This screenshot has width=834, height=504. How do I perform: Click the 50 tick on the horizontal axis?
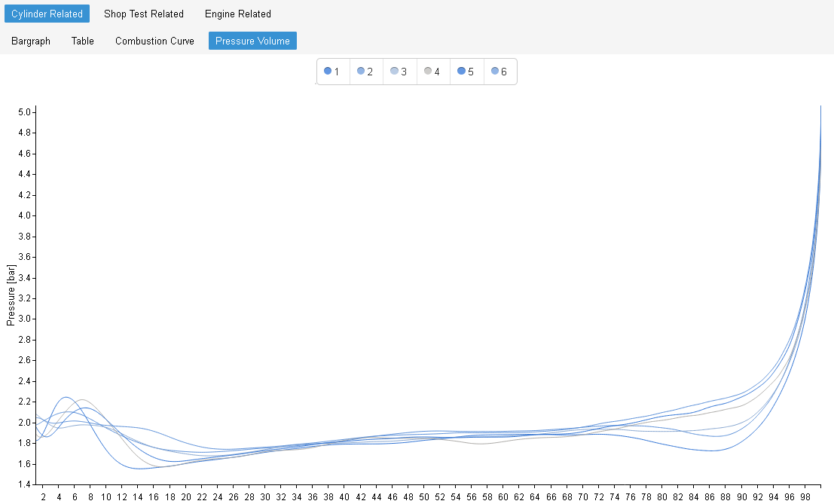pyautogui.click(x=424, y=497)
